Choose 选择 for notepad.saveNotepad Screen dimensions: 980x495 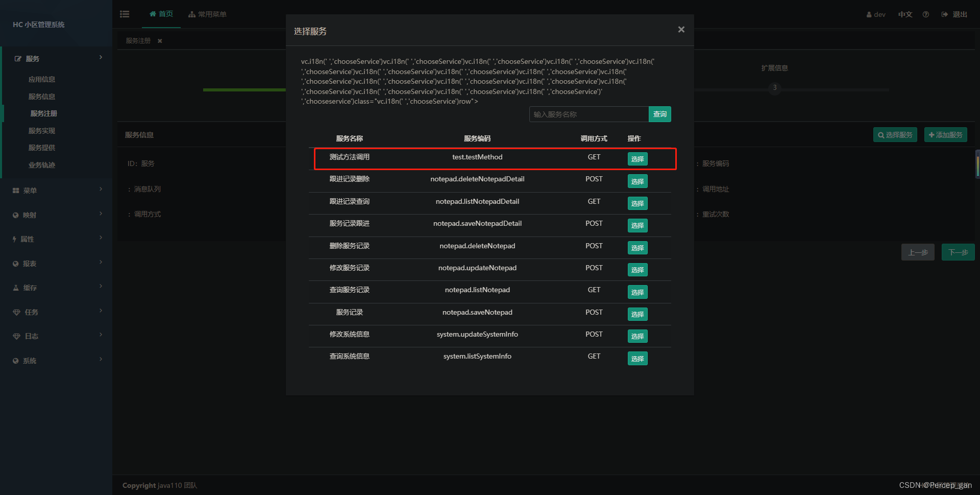click(638, 314)
